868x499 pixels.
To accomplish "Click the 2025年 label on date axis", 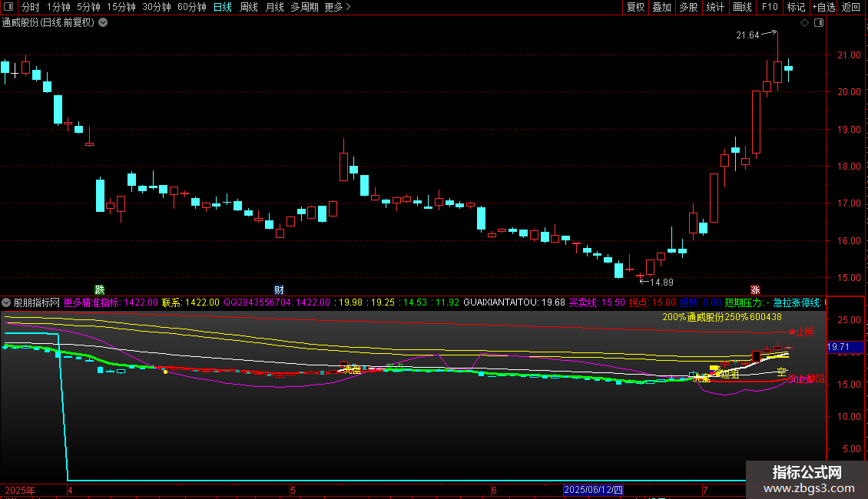I will click(x=20, y=490).
